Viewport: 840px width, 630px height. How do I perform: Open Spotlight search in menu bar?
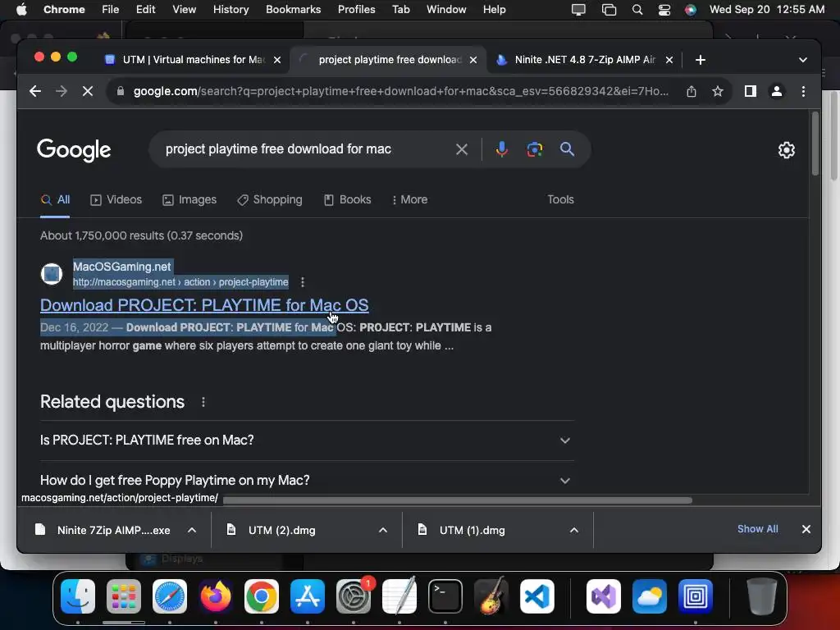click(637, 10)
